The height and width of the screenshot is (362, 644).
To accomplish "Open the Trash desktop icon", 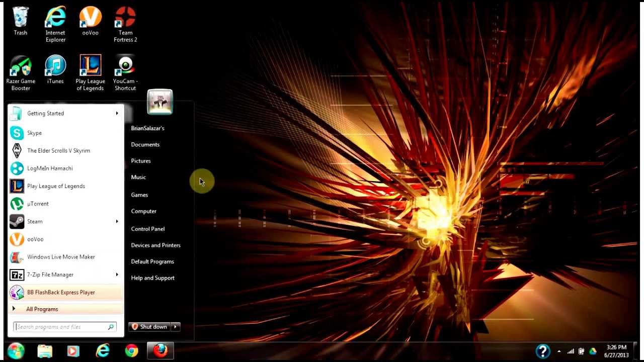I will pos(21,21).
